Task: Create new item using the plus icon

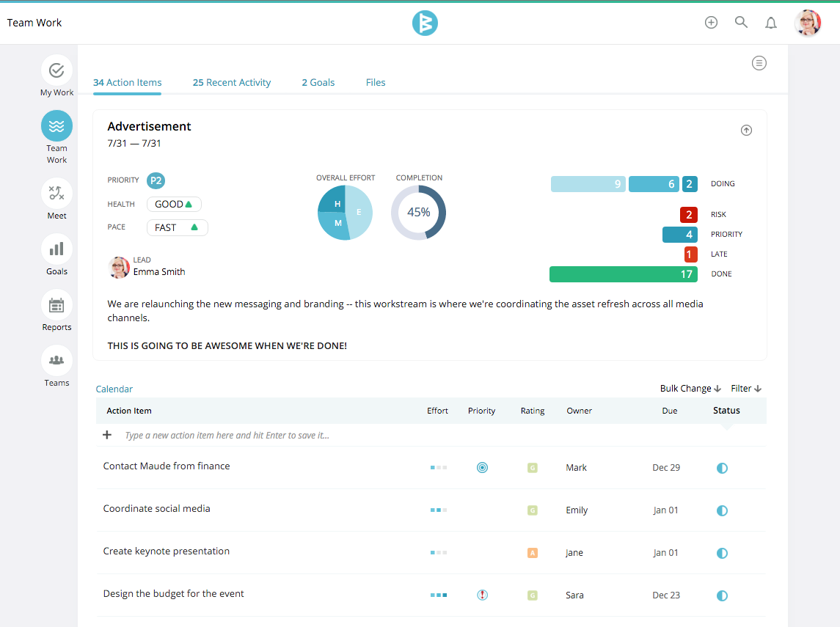Action: click(x=711, y=22)
